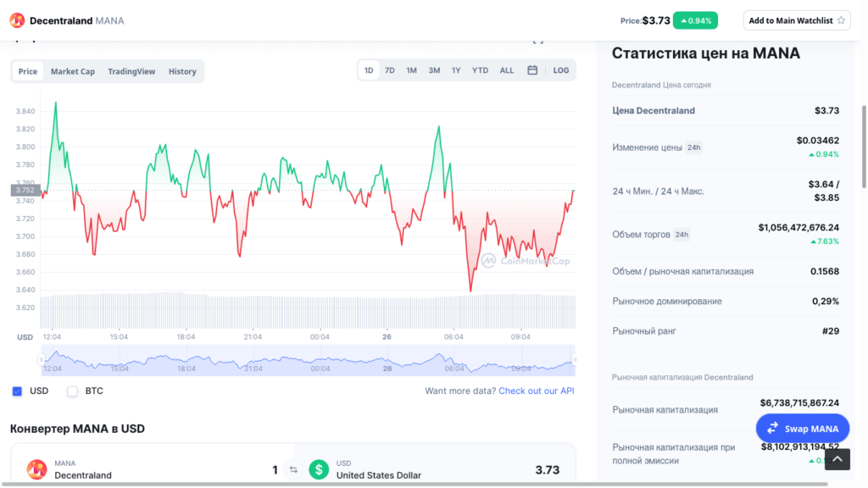Open the 24h dropdown next to Изменение цены

[x=693, y=147]
